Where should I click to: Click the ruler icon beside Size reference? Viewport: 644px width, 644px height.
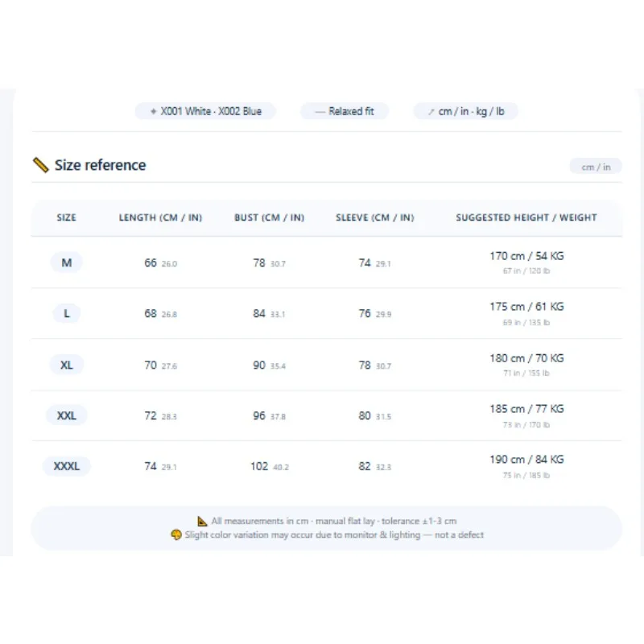click(x=41, y=165)
